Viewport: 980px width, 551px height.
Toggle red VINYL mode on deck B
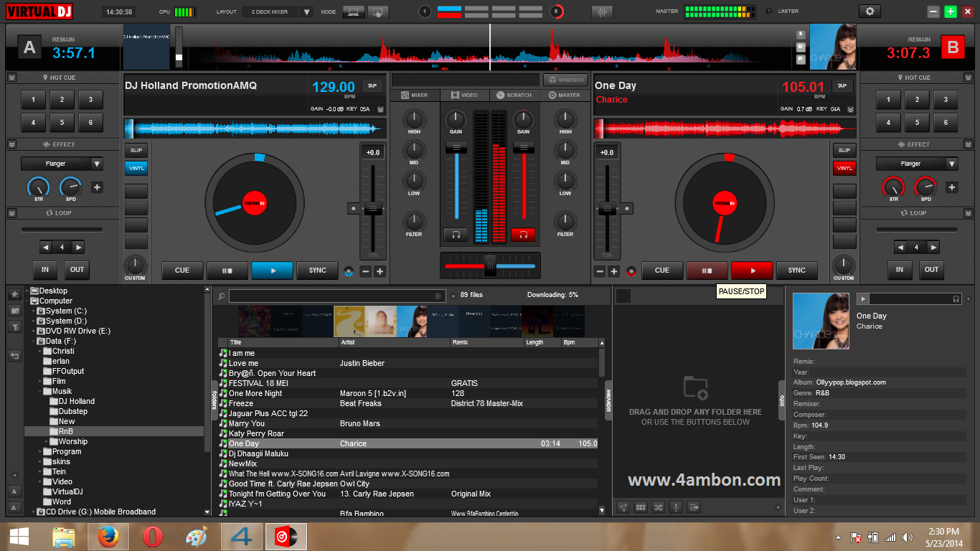click(844, 168)
